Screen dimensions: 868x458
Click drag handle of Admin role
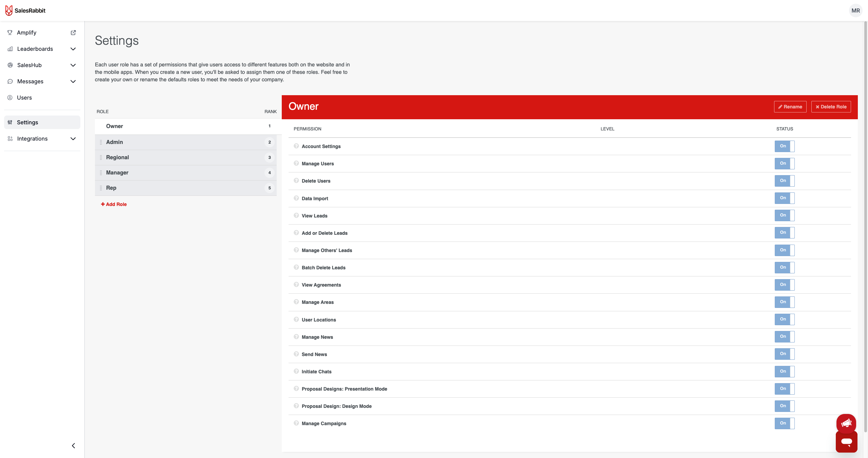pos(101,142)
